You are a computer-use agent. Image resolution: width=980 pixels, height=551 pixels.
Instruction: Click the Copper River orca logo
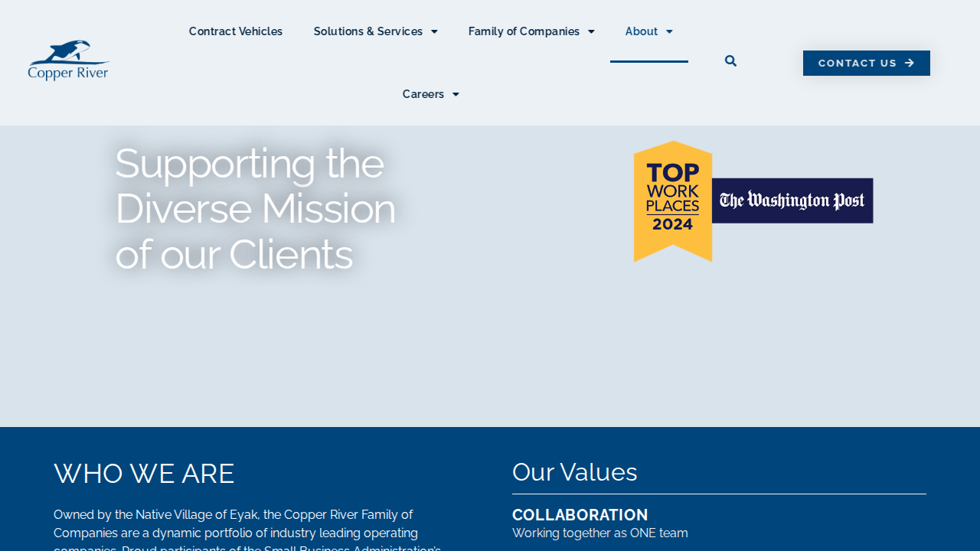click(69, 60)
